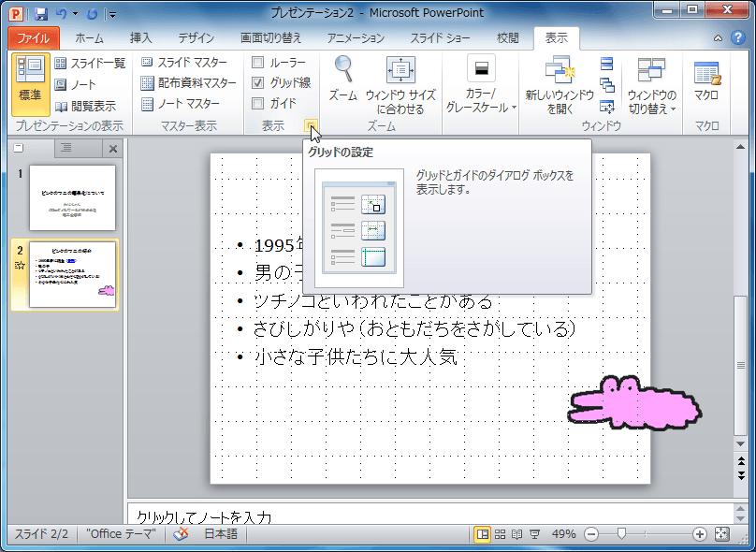Click "Office テーマ" in status bar
Screen dimensions: 756x552
tap(121, 533)
